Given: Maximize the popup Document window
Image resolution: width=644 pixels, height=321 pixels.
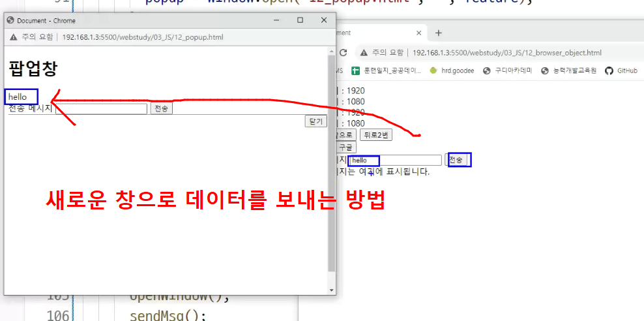Looking at the screenshot, I should (x=300, y=20).
